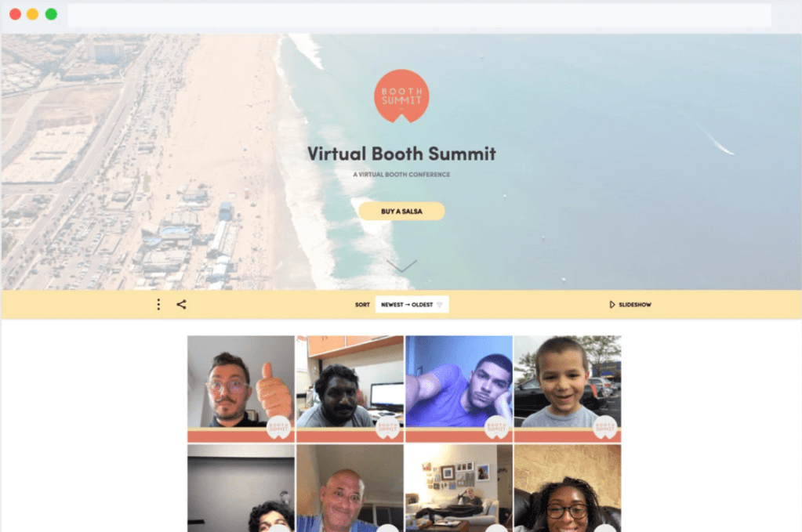The height and width of the screenshot is (532, 802).
Task: Start the slideshow
Action: [x=630, y=304]
